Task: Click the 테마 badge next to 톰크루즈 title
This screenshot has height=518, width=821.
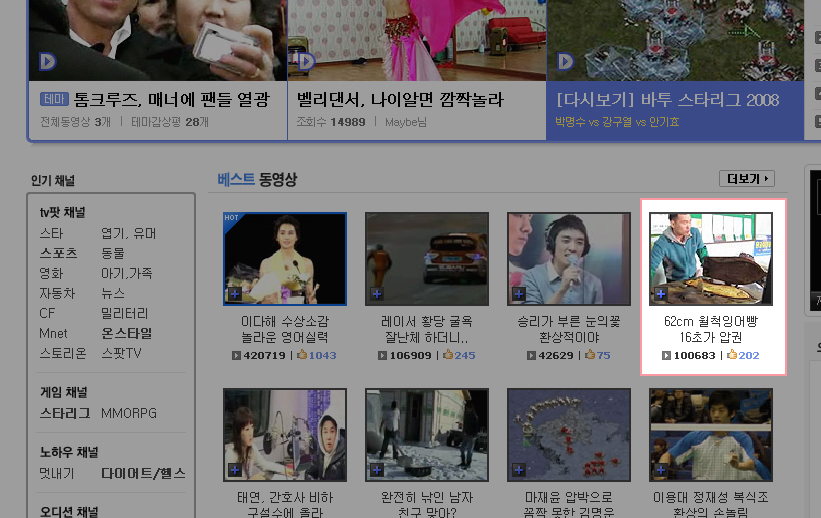Action: (54, 99)
